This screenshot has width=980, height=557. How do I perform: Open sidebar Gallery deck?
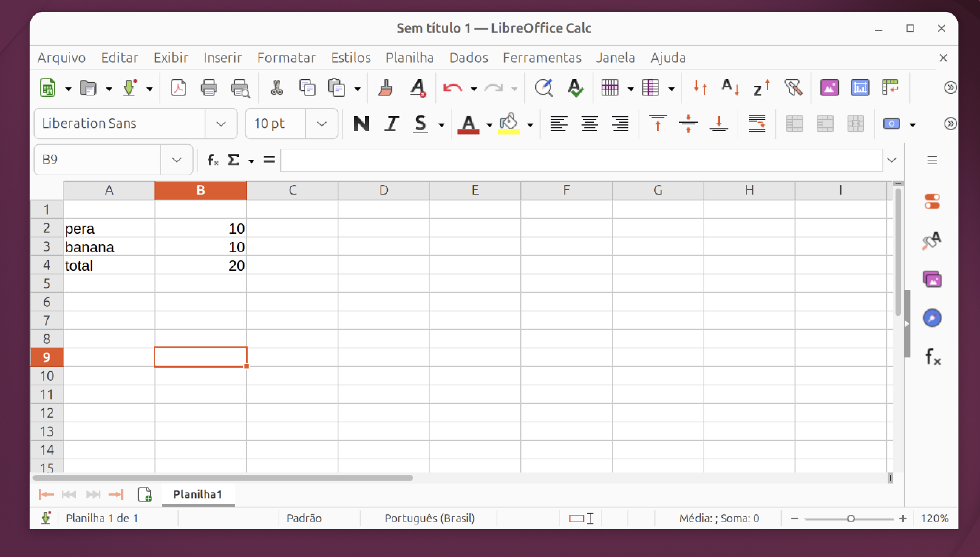click(x=932, y=279)
